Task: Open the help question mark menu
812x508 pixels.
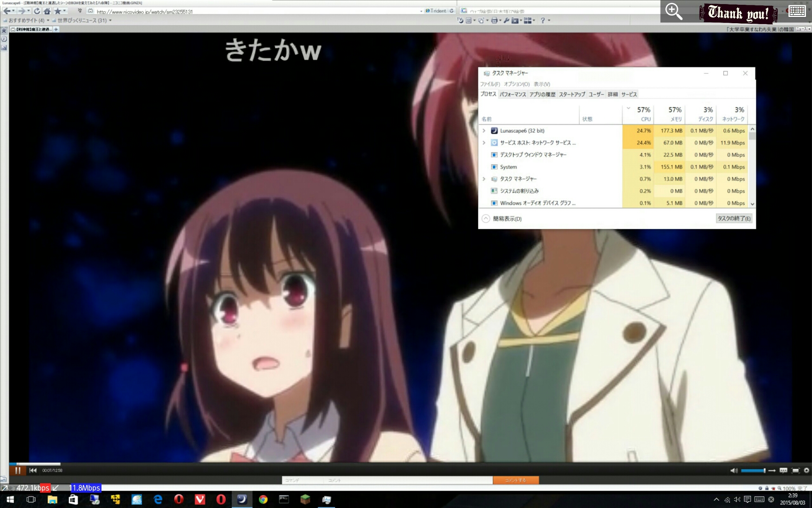Action: click(543, 20)
